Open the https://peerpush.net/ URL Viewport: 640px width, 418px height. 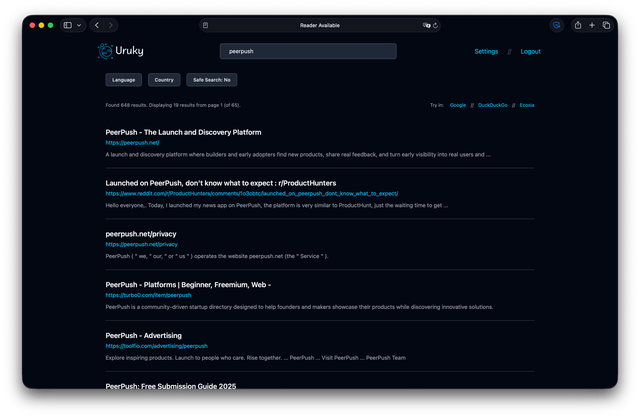tap(132, 143)
